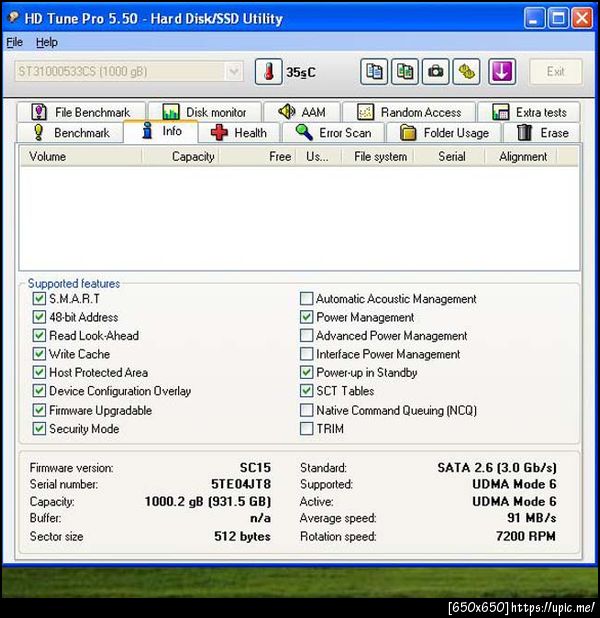This screenshot has width=600, height=618.
Task: Toggle Advanced Power Management checkbox
Action: coord(306,335)
